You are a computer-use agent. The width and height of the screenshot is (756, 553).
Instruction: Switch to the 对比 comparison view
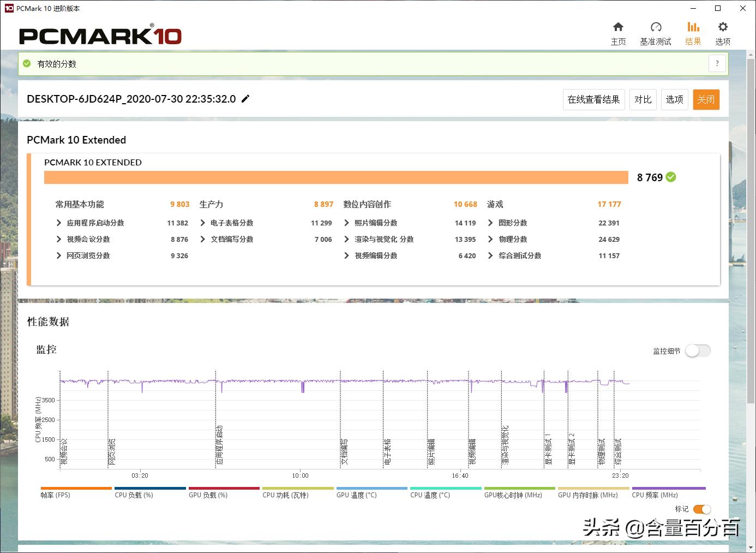pos(643,99)
